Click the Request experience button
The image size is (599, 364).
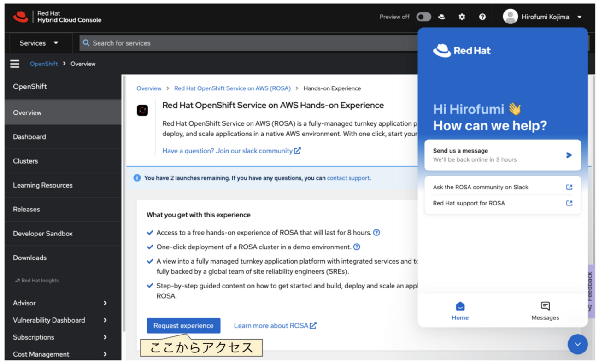pyautogui.click(x=183, y=325)
